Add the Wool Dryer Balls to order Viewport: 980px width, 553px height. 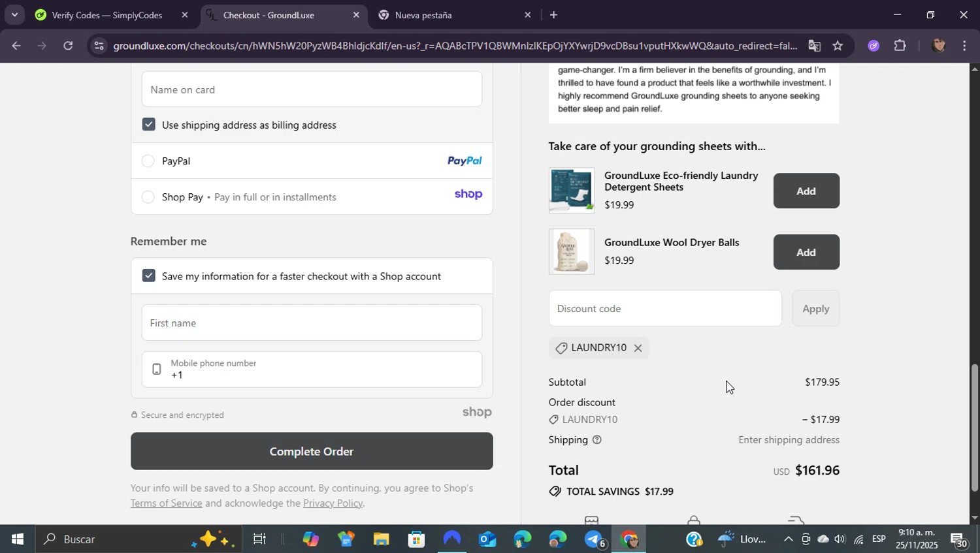coord(806,253)
